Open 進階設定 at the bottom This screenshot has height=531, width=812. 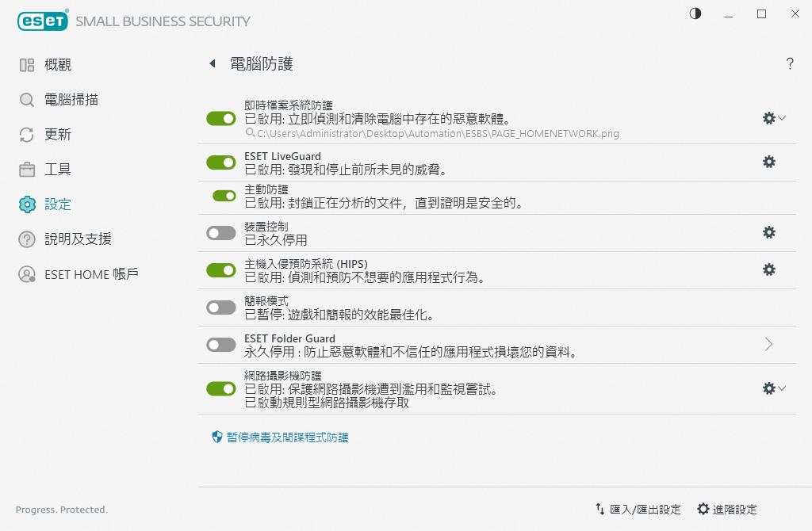[x=727, y=510]
